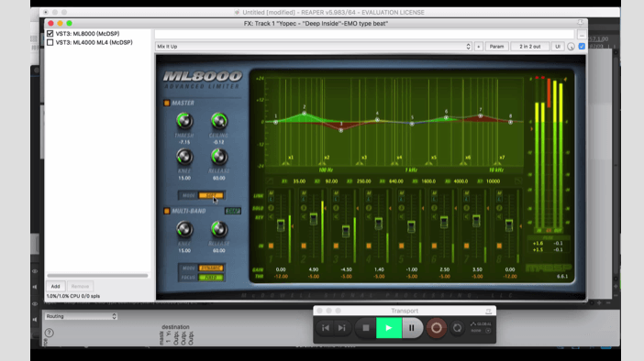Solo band 6 with its circle icon
Image resolution: width=644 pixels, height=361 pixels.
[434, 208]
